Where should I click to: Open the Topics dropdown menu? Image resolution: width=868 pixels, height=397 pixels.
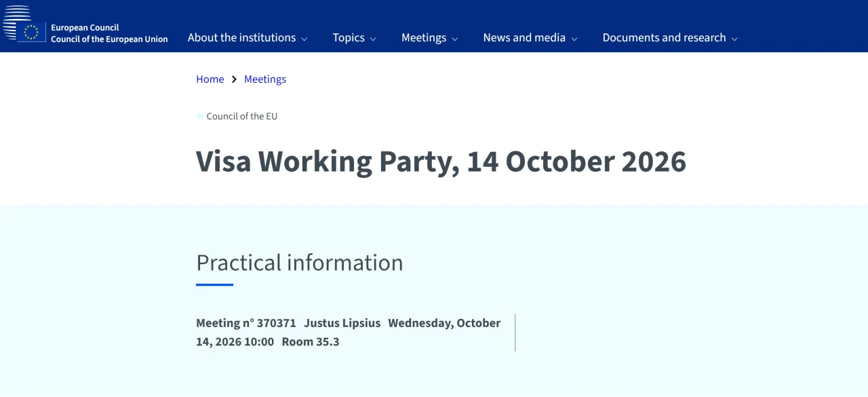[354, 38]
